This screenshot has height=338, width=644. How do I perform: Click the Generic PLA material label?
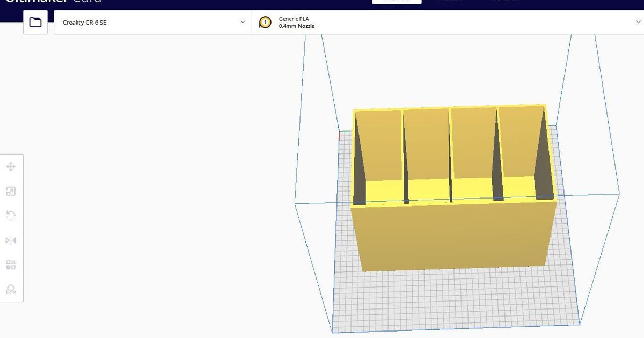point(294,19)
